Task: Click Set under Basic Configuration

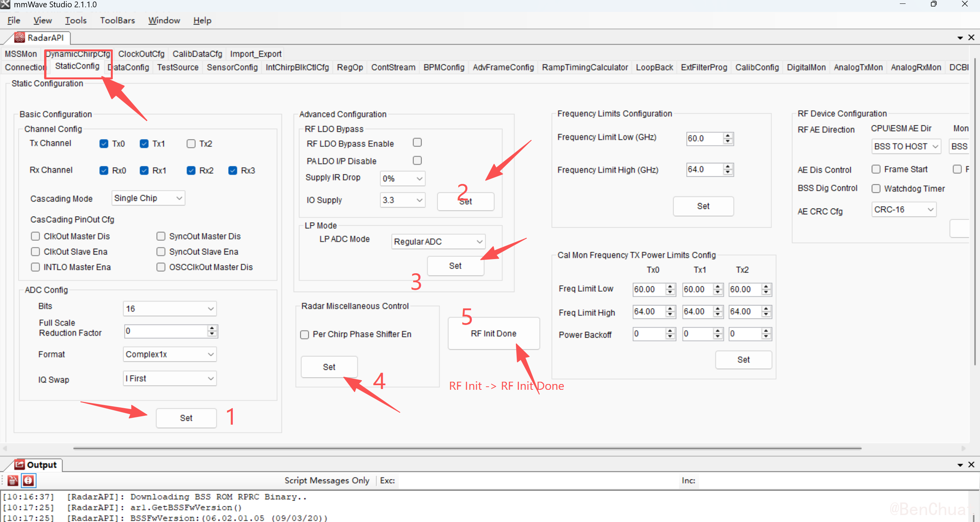Action: click(x=186, y=418)
